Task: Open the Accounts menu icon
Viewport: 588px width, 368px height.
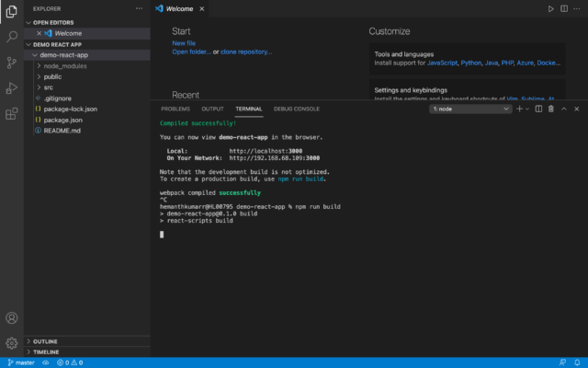Action: point(12,318)
